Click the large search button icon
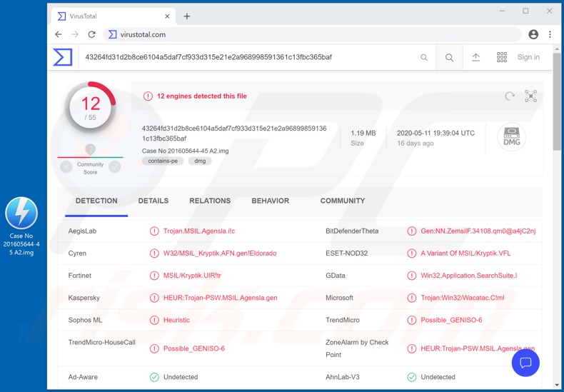This screenshot has width=564, height=392. pyautogui.click(x=449, y=57)
